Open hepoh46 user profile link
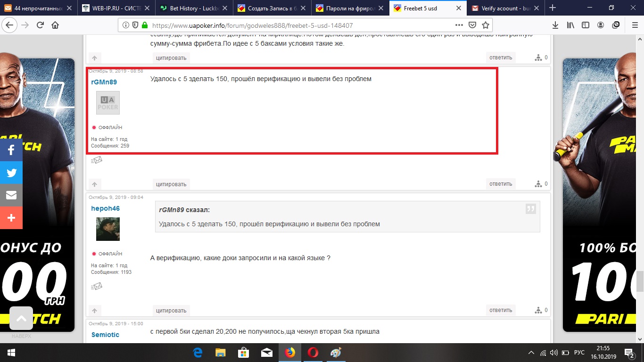 (105, 208)
